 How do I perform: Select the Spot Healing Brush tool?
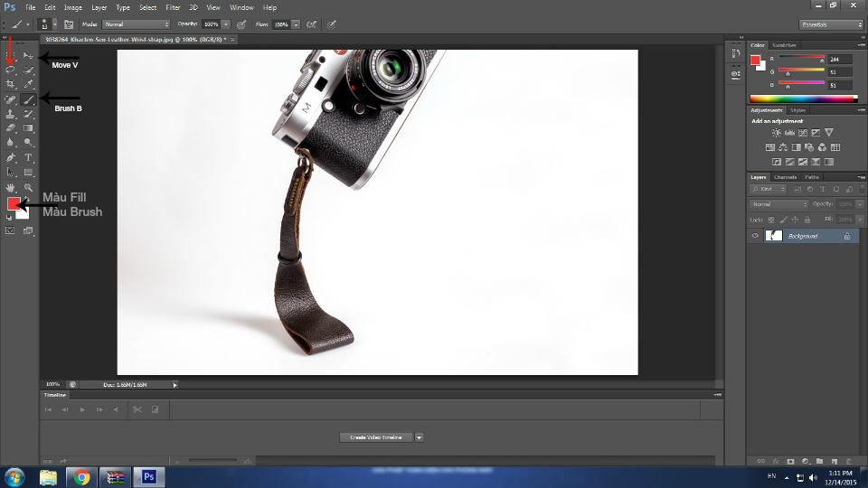pos(10,99)
